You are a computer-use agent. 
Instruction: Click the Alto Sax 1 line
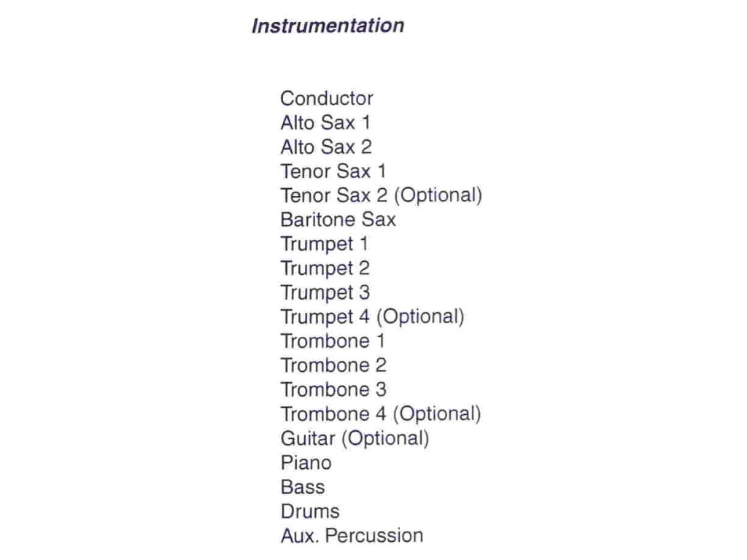click(325, 122)
